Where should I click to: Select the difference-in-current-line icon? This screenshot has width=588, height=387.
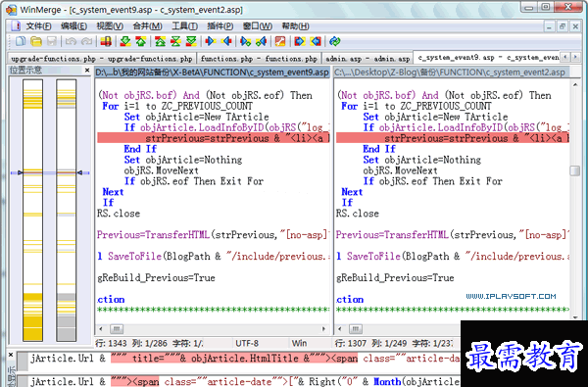click(x=106, y=41)
